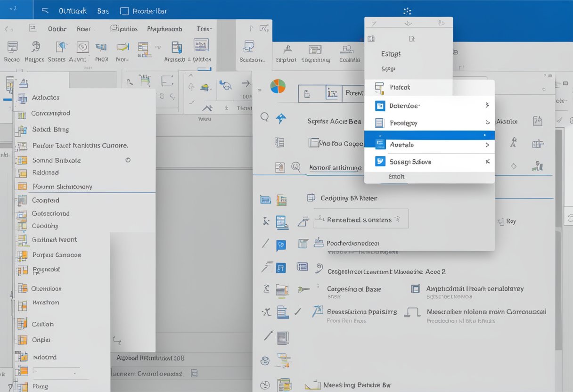Screen dimensions: 573x392
Task: Toggle sync on the Somnd Barbxote folder
Action: tap(128, 160)
